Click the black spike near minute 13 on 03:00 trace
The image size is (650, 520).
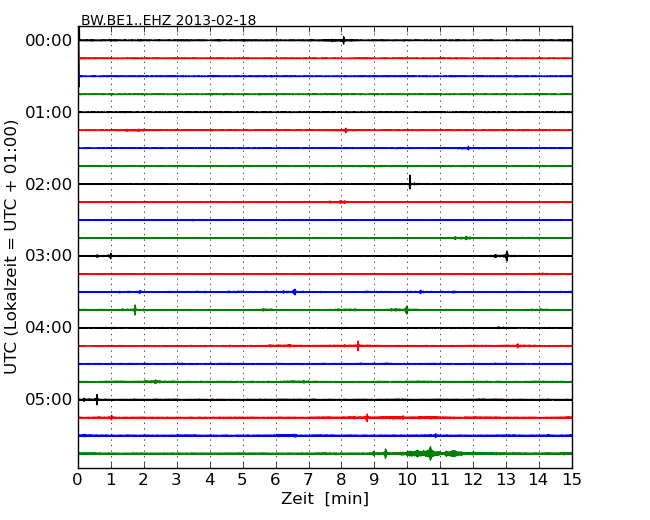(x=507, y=256)
